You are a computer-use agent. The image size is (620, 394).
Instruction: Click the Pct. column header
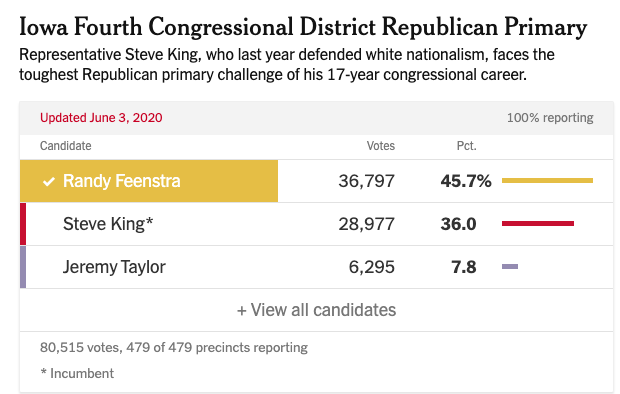click(x=467, y=146)
